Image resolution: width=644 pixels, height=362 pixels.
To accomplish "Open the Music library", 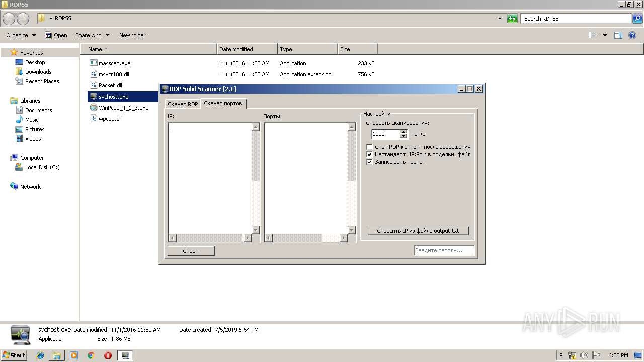I will (27, 120).
